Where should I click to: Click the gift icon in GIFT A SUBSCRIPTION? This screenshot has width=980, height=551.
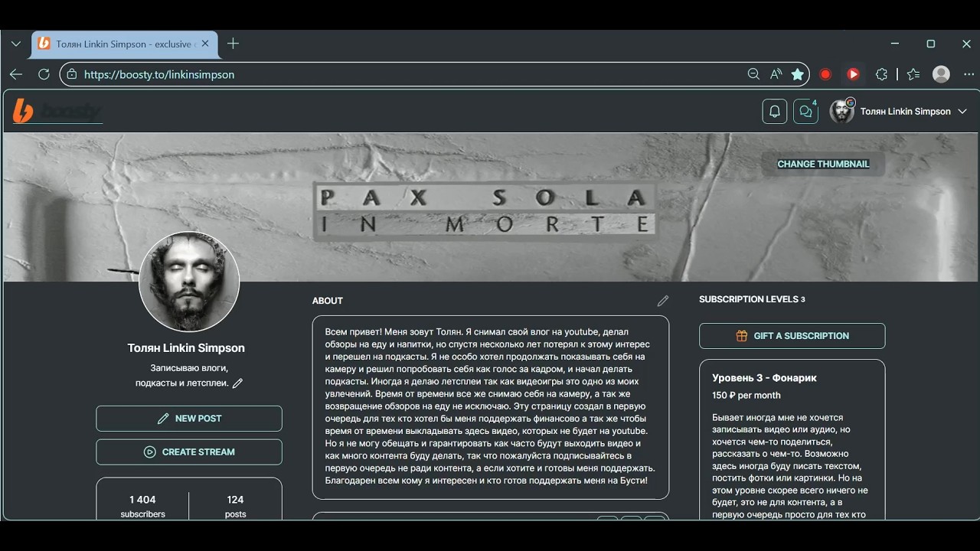[x=741, y=336]
